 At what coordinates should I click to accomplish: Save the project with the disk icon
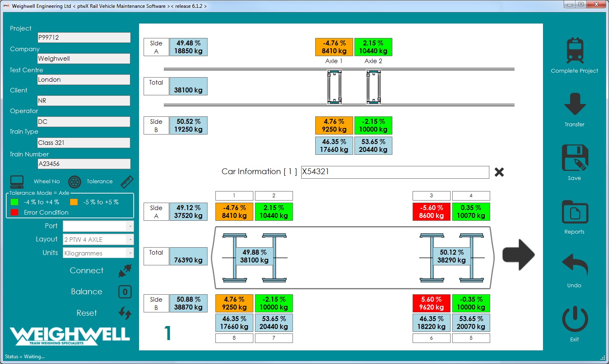[x=575, y=158]
